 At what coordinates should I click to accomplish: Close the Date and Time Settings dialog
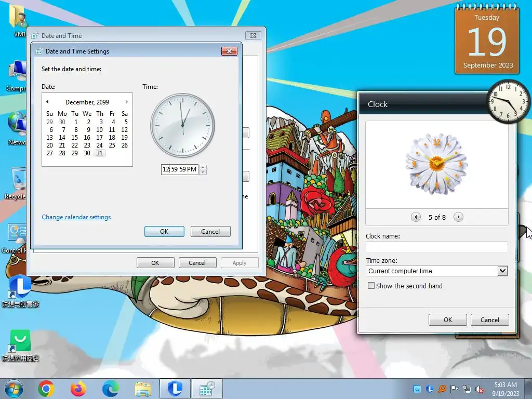(229, 51)
